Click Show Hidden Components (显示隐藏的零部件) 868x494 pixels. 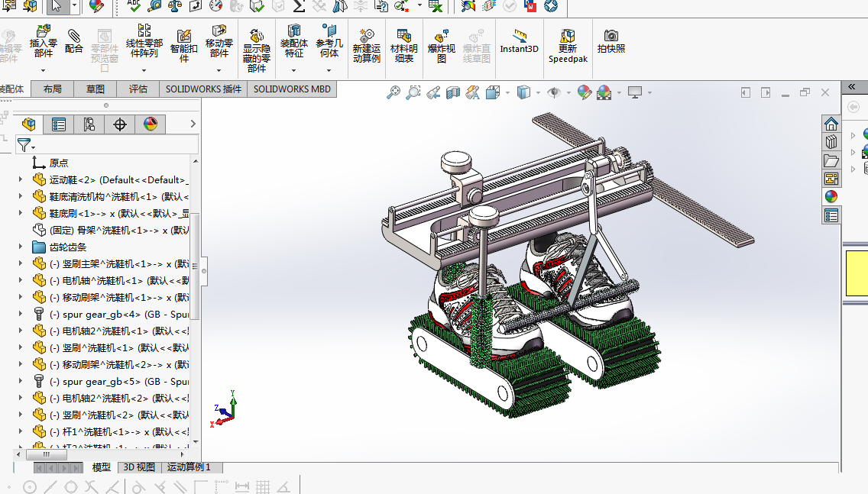tap(256, 51)
